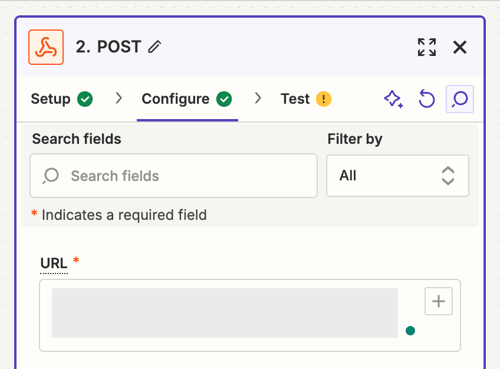The image size is (500, 369).
Task: Switch to the Setup tab
Action: pyautogui.click(x=62, y=99)
